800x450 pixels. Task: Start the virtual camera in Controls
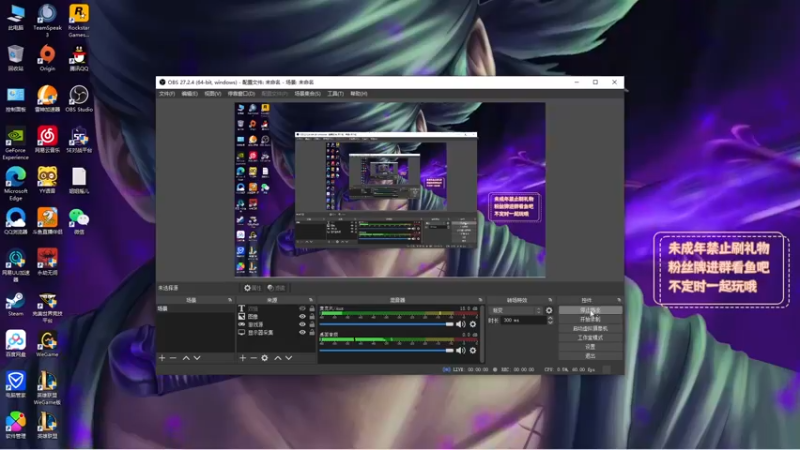click(590, 329)
